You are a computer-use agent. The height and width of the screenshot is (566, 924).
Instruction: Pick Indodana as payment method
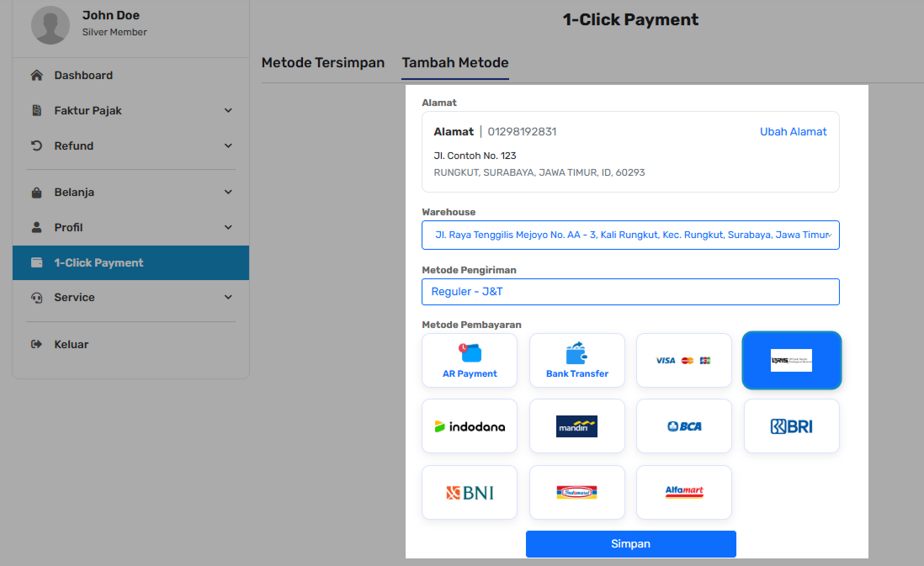click(x=470, y=426)
